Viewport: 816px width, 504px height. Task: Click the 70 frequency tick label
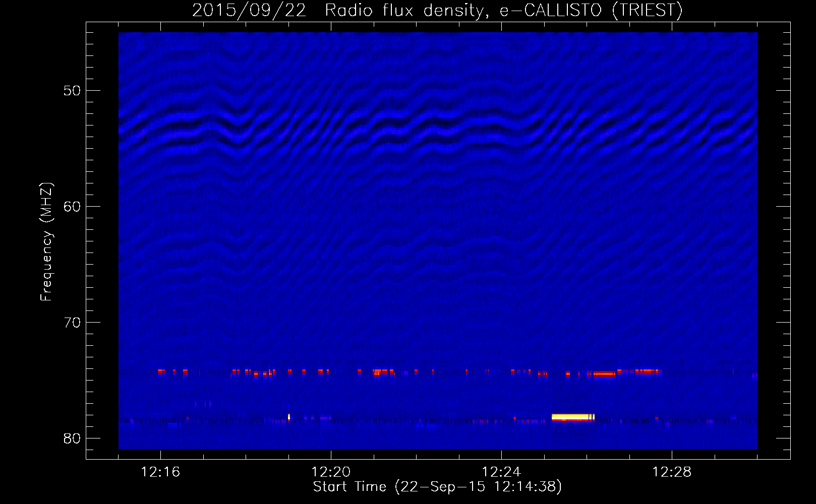(72, 323)
